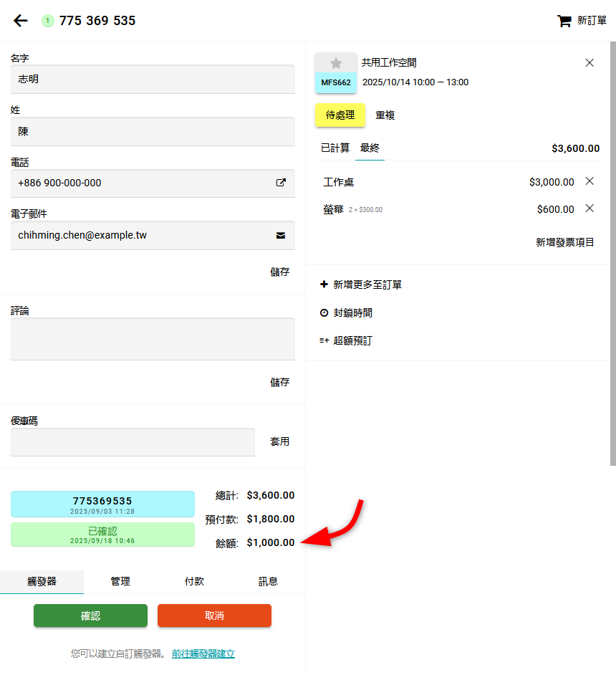This screenshot has height=675, width=616.
Task: Click 新增更多至訂單 plus option
Action: pyautogui.click(x=361, y=284)
